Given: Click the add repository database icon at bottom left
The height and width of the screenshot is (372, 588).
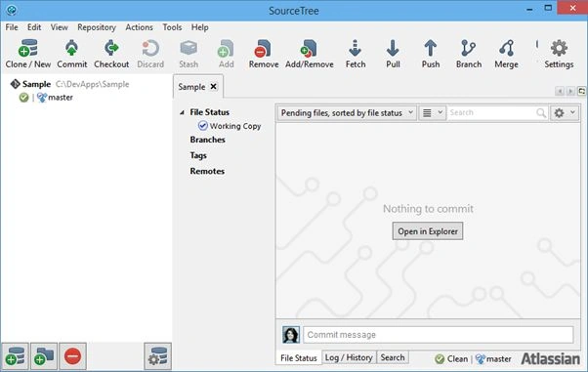Looking at the screenshot, I should [15, 355].
